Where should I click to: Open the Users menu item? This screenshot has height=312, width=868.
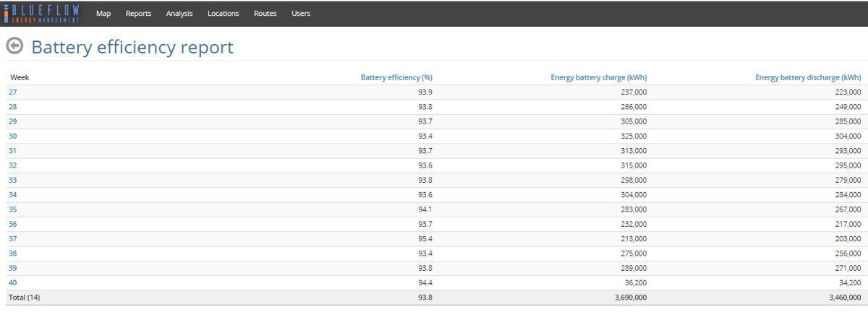tap(301, 13)
